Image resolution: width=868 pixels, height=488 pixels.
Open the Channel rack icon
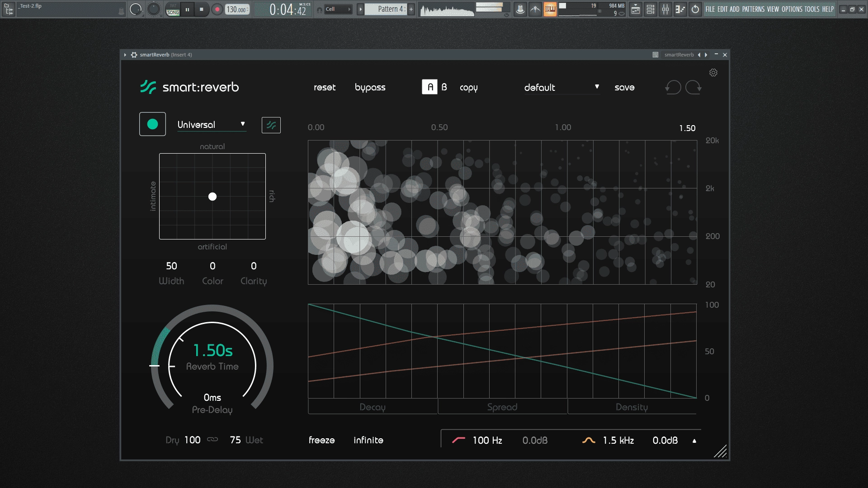pos(651,9)
